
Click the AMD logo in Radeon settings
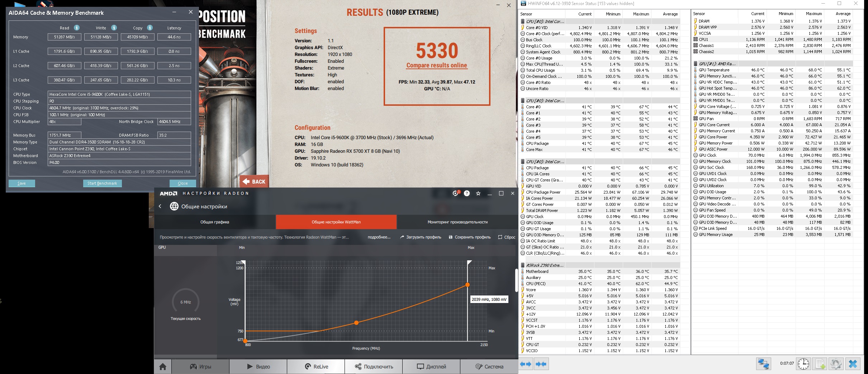[169, 193]
